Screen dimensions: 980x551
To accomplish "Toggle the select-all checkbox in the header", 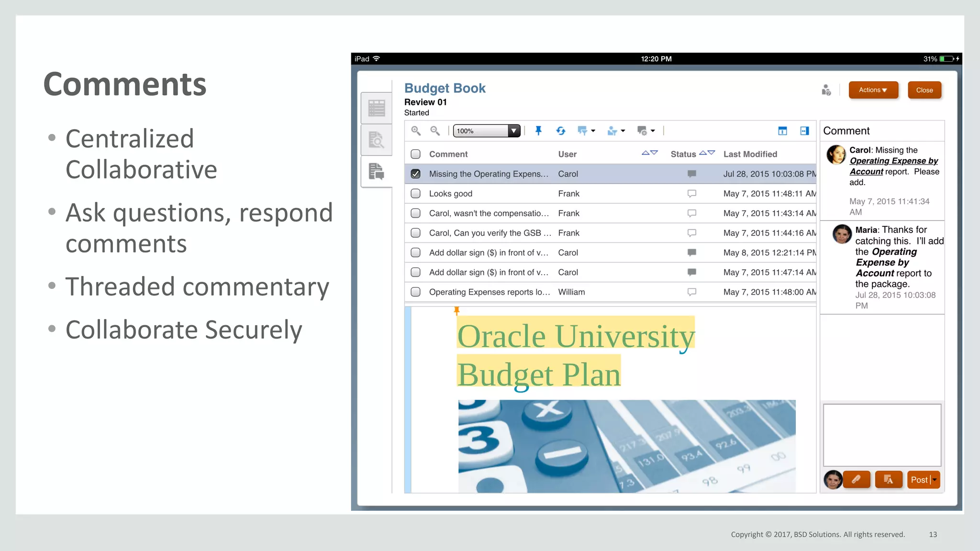I will [x=415, y=154].
